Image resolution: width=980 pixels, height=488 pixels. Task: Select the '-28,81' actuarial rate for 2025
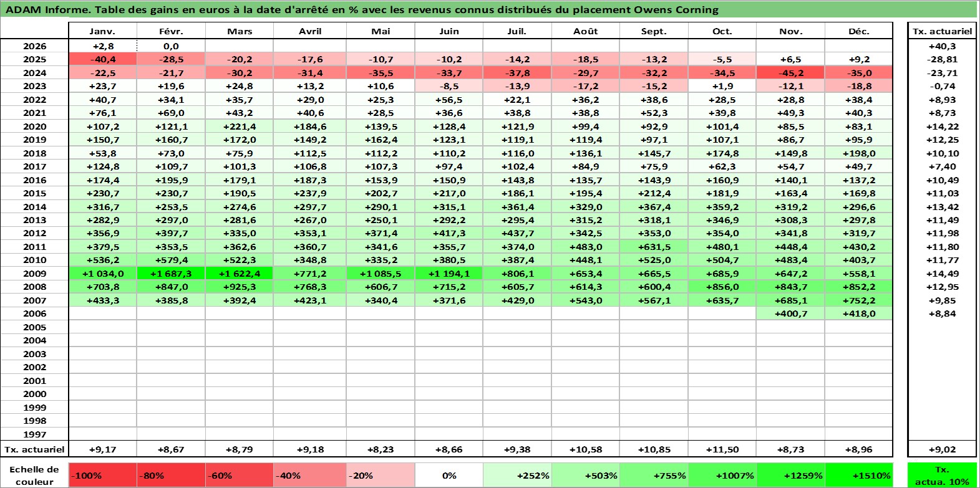pos(942,59)
